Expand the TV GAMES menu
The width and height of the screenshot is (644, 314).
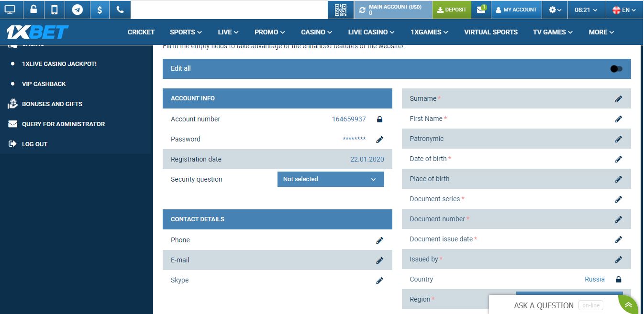pos(553,32)
